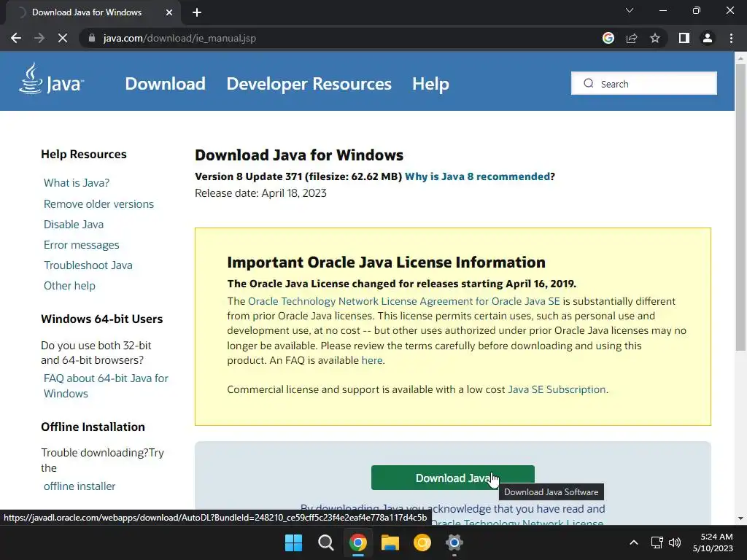
Task: Open the Error messages link
Action: [82, 245]
